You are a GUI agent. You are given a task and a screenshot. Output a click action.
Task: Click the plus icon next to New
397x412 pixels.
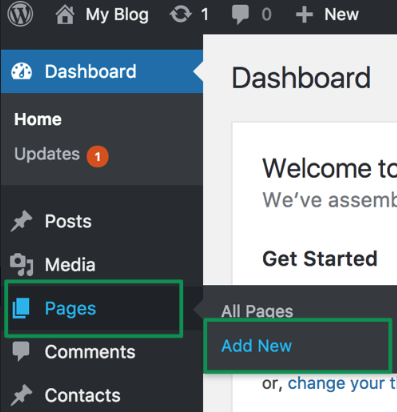304,15
